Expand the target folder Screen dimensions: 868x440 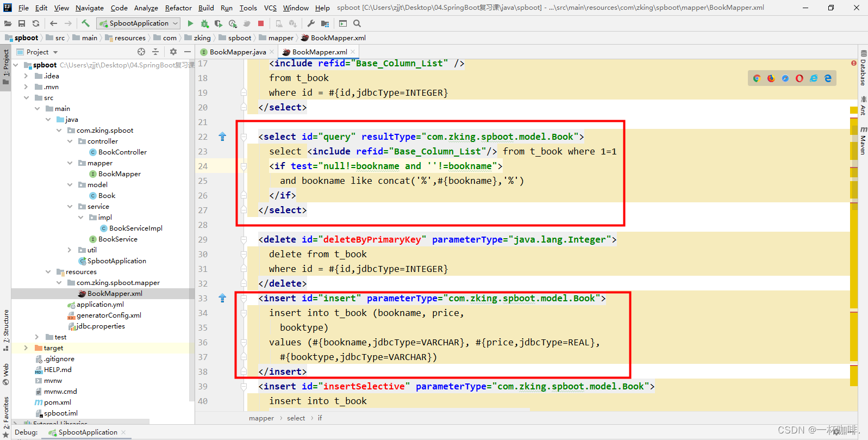tap(26, 348)
